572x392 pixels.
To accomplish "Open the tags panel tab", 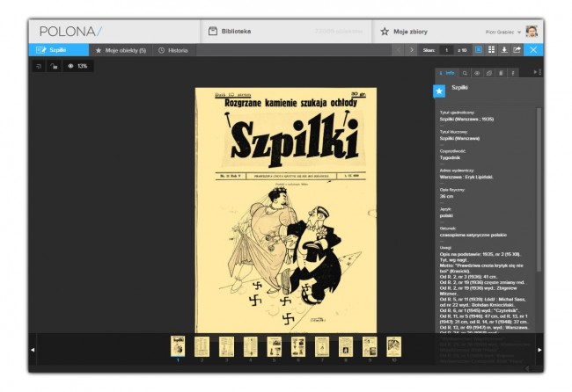I will (488, 73).
